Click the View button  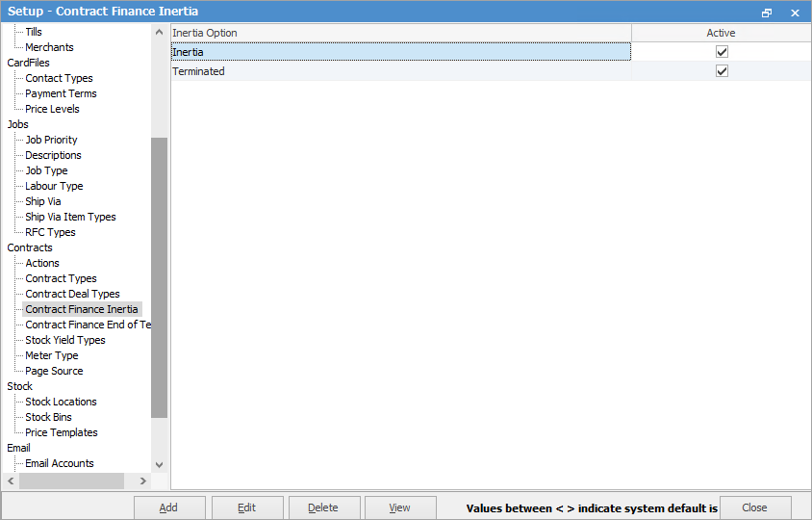click(x=400, y=507)
